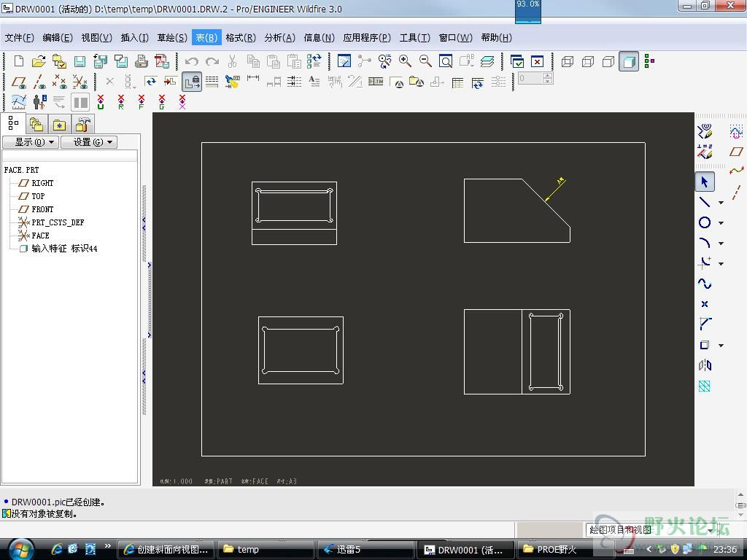Refit the drawing to the window
Image resolution: width=747 pixels, height=560 pixels.
coord(446,61)
